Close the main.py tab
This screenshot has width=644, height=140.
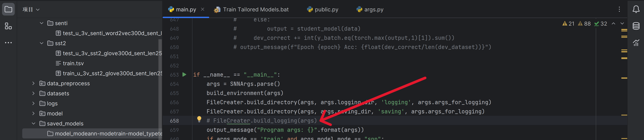click(x=202, y=9)
